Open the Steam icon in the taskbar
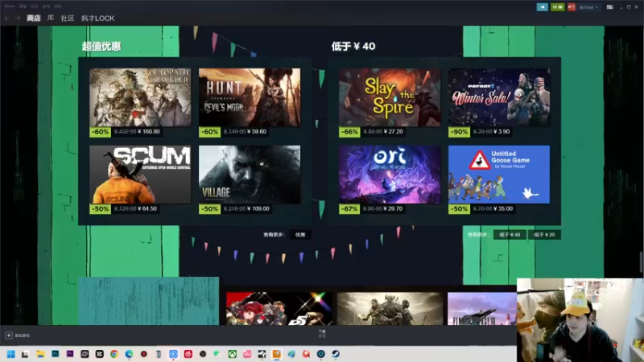 tap(336, 354)
